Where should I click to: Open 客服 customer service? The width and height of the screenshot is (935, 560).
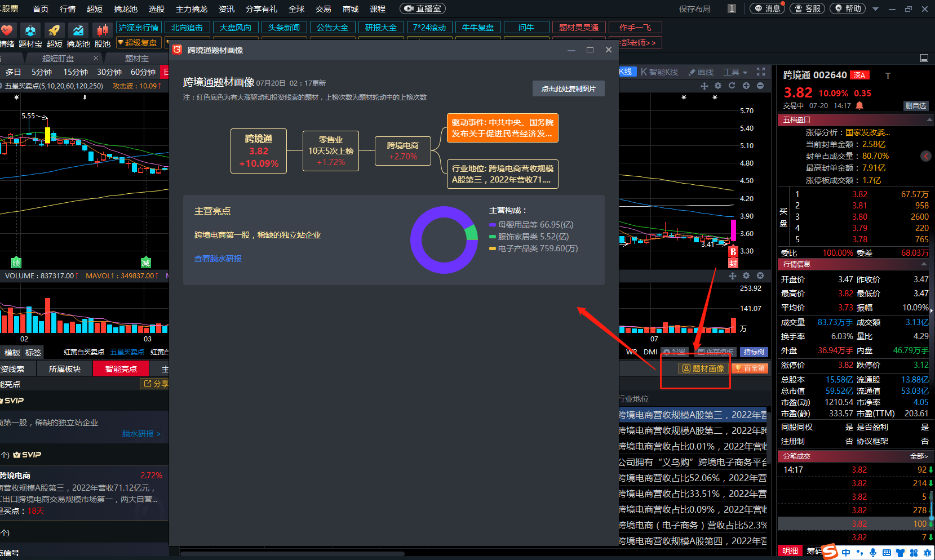coord(807,8)
